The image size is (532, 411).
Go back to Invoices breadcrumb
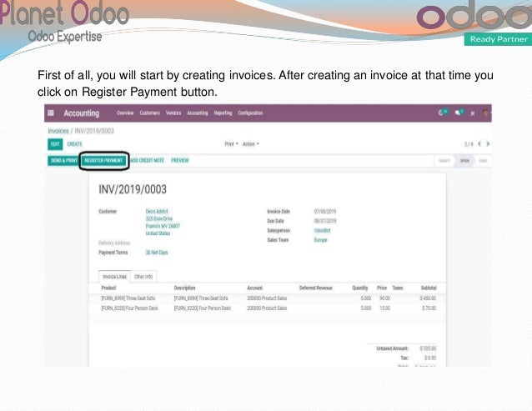[x=58, y=131]
